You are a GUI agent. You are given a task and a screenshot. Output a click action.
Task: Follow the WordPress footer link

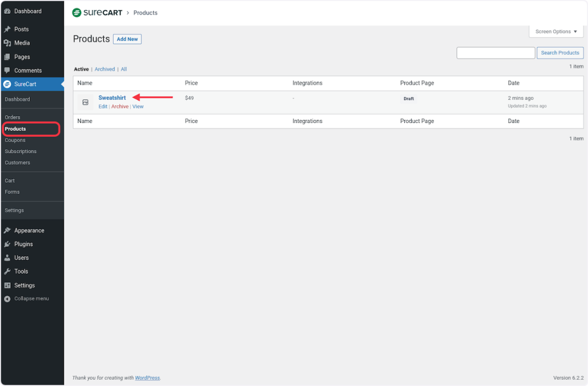[x=147, y=378]
